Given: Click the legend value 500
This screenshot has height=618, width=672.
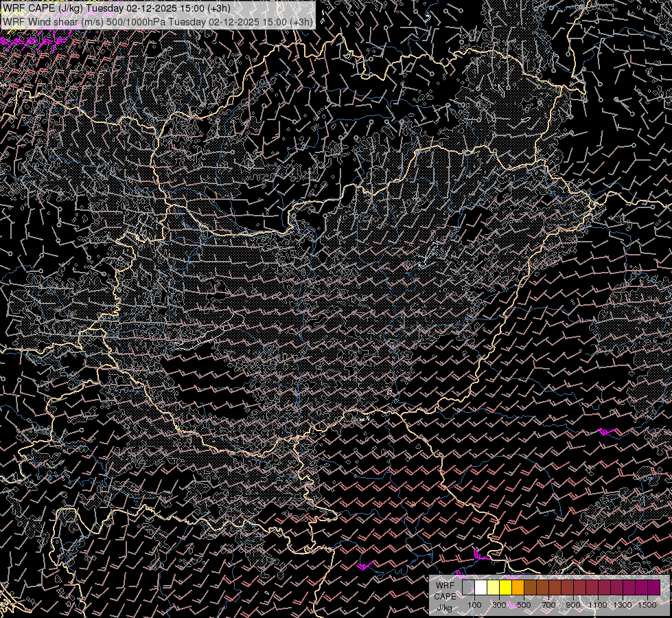Looking at the screenshot, I should tap(524, 605).
